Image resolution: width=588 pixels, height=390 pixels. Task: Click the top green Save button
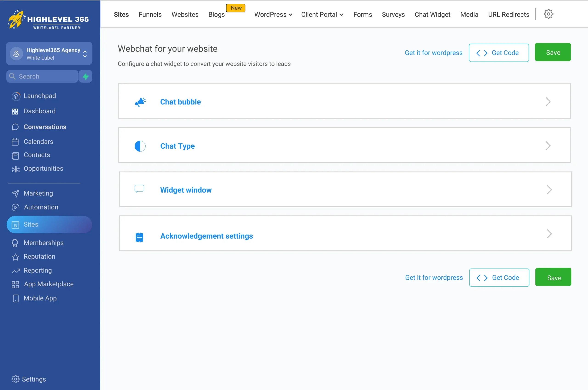[x=552, y=52]
